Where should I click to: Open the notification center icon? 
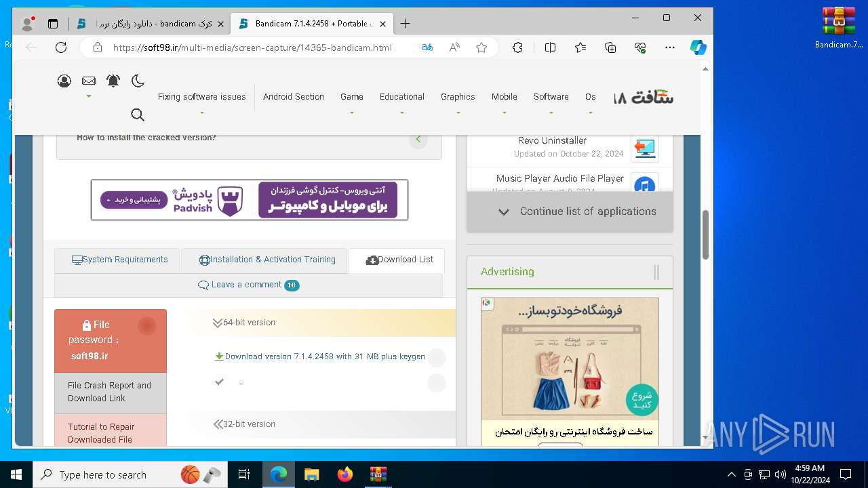(846, 474)
